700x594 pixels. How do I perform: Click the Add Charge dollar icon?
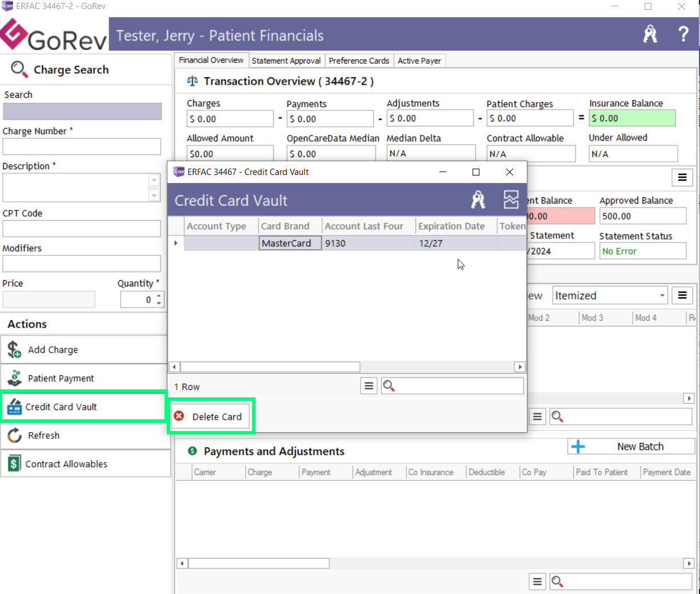click(x=14, y=349)
